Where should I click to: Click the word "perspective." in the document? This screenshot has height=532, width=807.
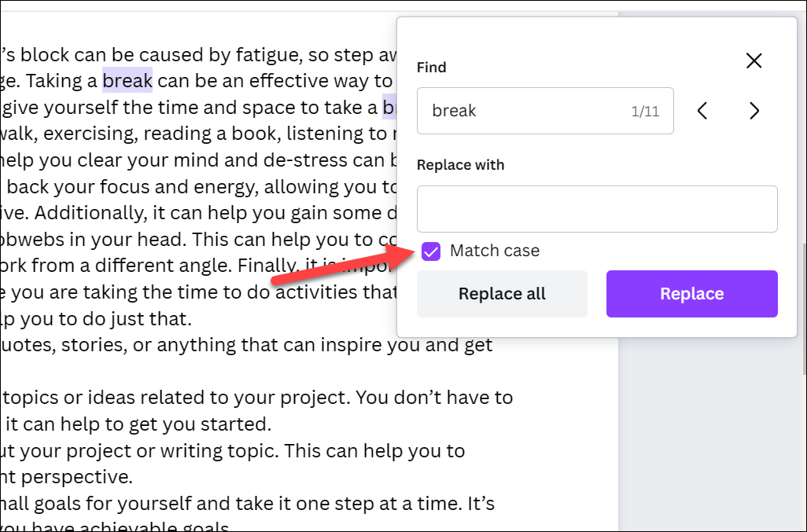(x=76, y=477)
